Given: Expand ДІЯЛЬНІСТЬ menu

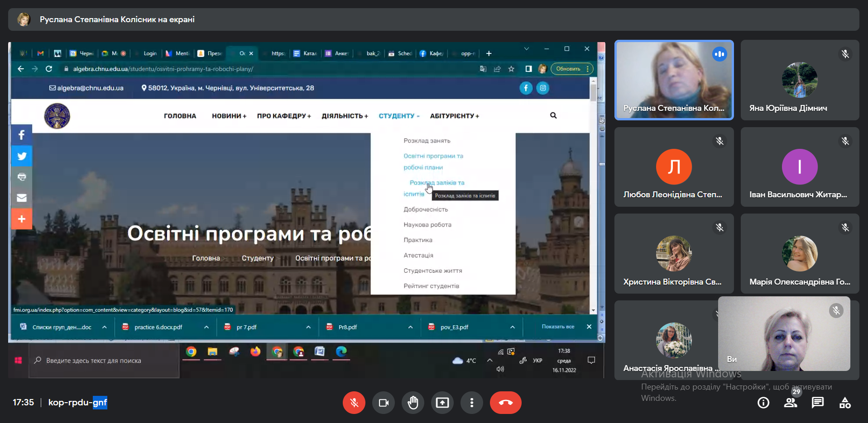Looking at the screenshot, I should 345,116.
